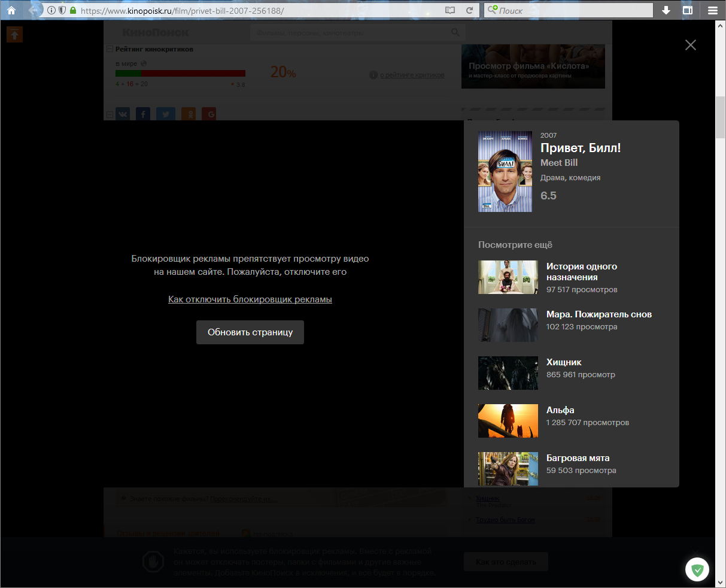This screenshot has width=726, height=588.
Task: Click the magnifying glass in KinoPoisk search bar
Action: [x=455, y=32]
